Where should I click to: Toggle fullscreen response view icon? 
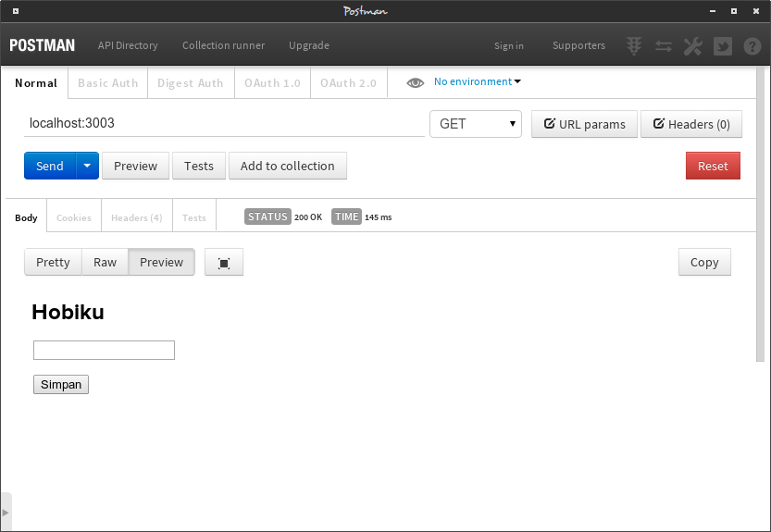coord(224,263)
